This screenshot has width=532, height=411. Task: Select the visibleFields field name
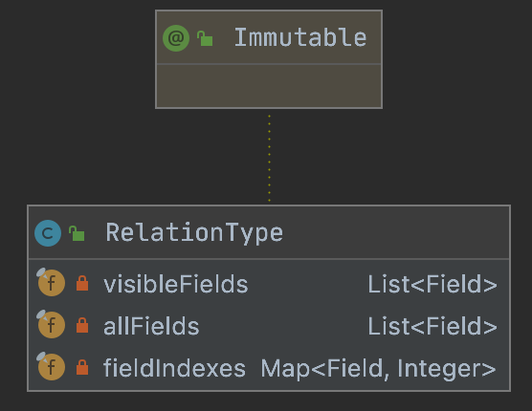pos(176,284)
